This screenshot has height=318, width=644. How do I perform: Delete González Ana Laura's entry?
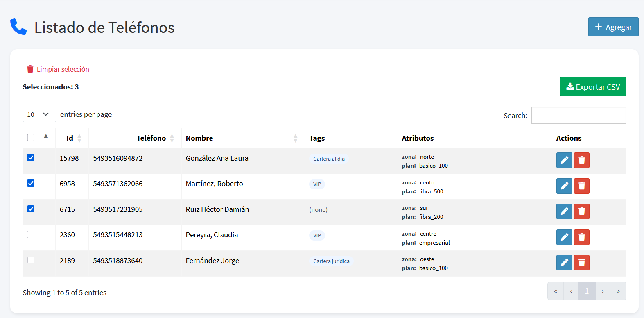click(582, 160)
